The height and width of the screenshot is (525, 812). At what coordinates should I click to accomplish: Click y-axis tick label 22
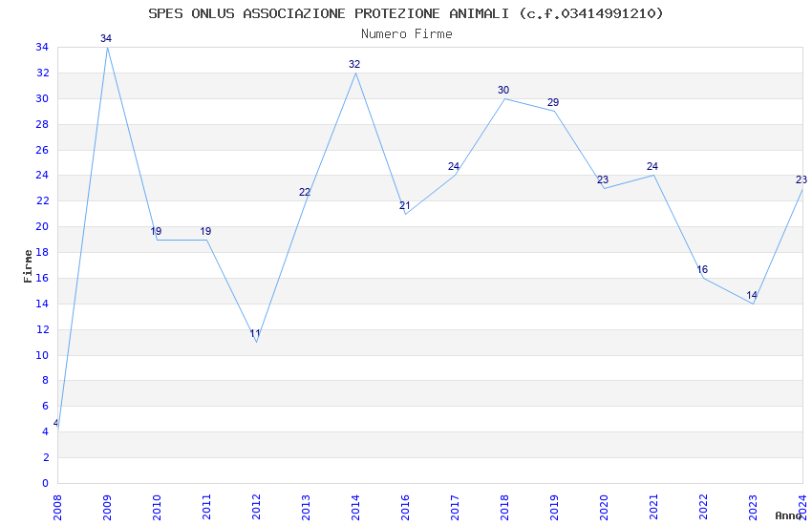(x=42, y=200)
